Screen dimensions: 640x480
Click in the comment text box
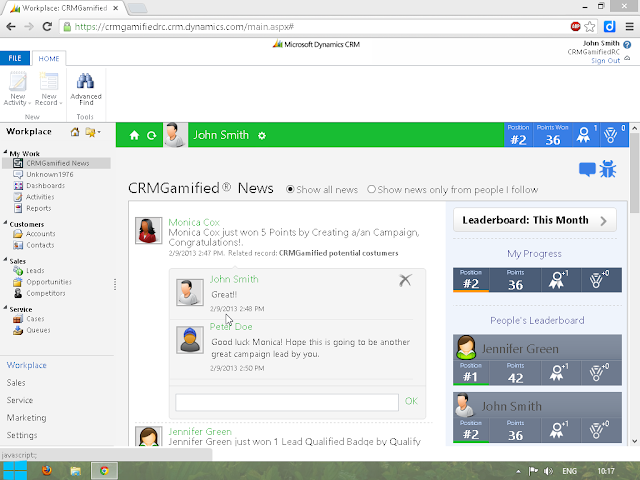[x=287, y=402]
